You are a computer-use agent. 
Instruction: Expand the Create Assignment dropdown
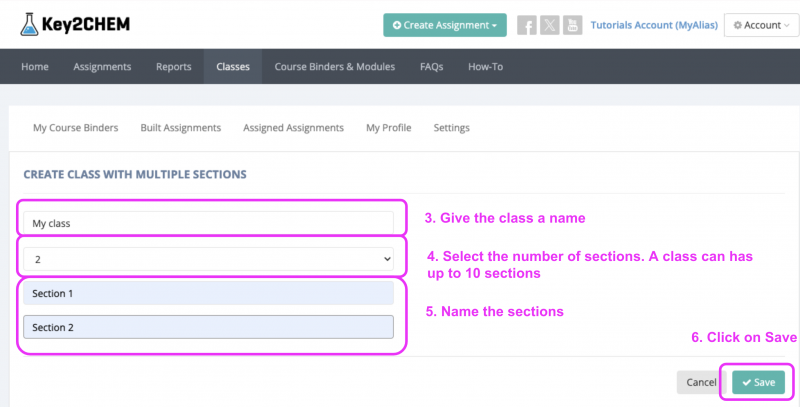444,25
